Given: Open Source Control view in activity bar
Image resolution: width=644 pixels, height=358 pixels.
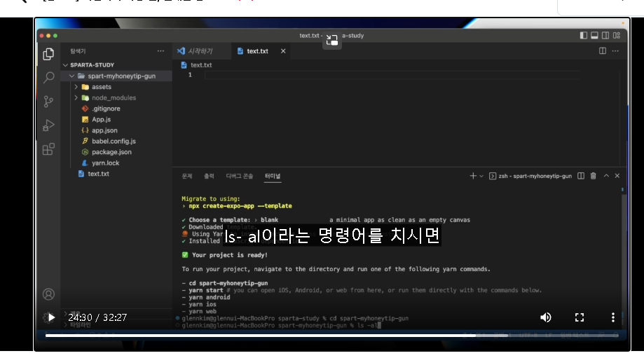Looking at the screenshot, I should coord(48,101).
